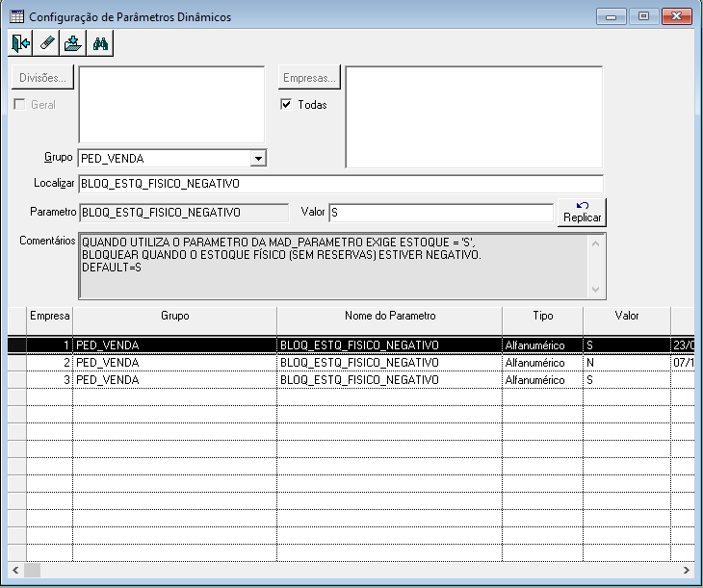703x588 pixels.
Task: Click the exit door toolbar icon
Action: coord(20,43)
